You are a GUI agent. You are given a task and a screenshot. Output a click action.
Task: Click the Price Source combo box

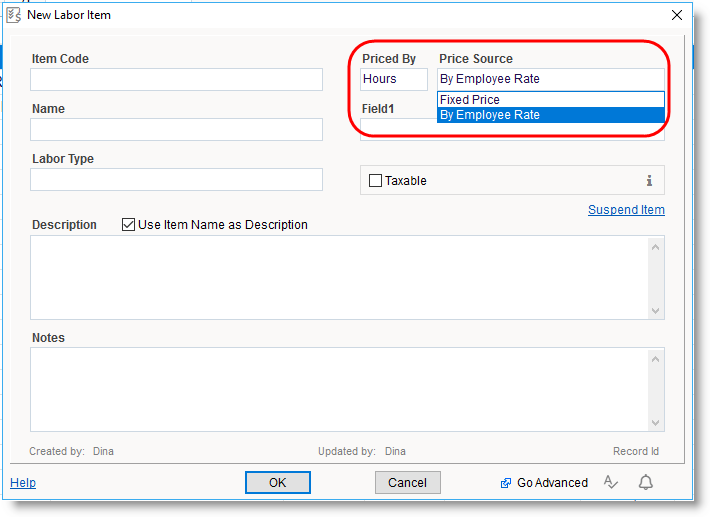pyautogui.click(x=549, y=79)
